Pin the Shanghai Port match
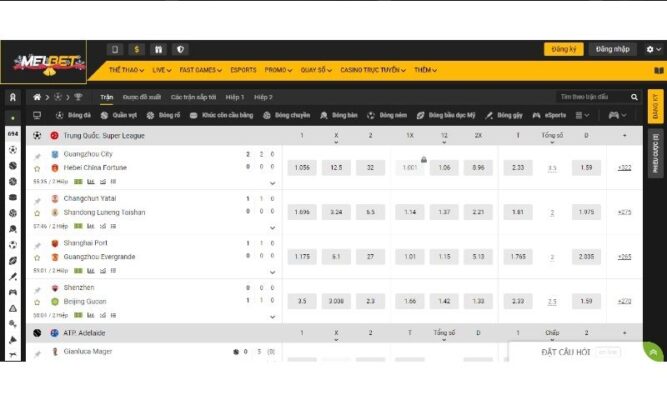This screenshot has width=667, height=400. [x=37, y=245]
